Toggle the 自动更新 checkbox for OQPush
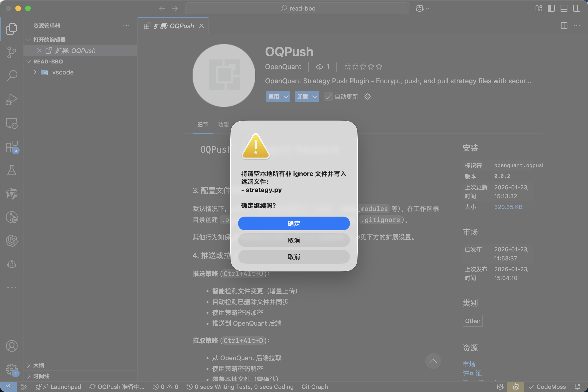This screenshot has width=588, height=392. pos(328,97)
